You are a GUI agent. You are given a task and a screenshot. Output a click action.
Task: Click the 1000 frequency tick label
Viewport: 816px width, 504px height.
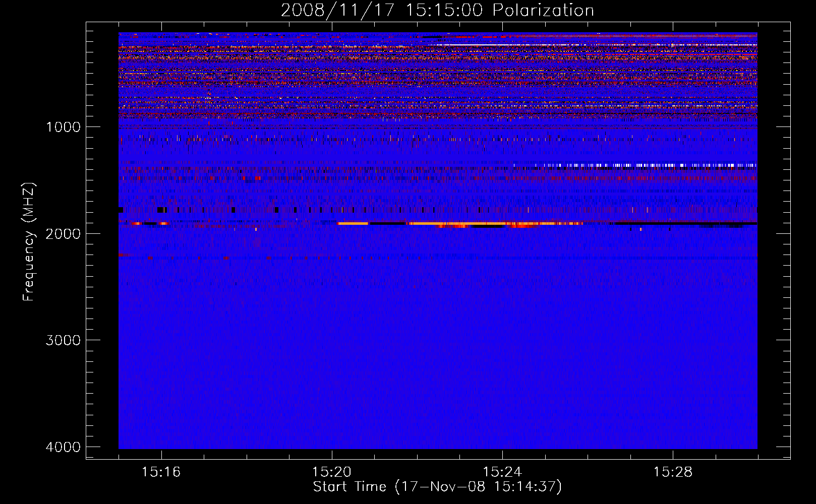63,127
